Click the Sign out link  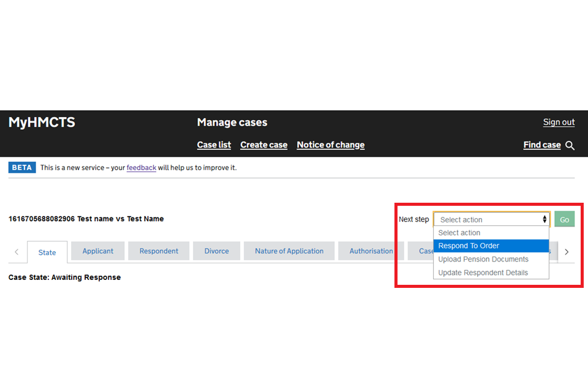(x=559, y=122)
